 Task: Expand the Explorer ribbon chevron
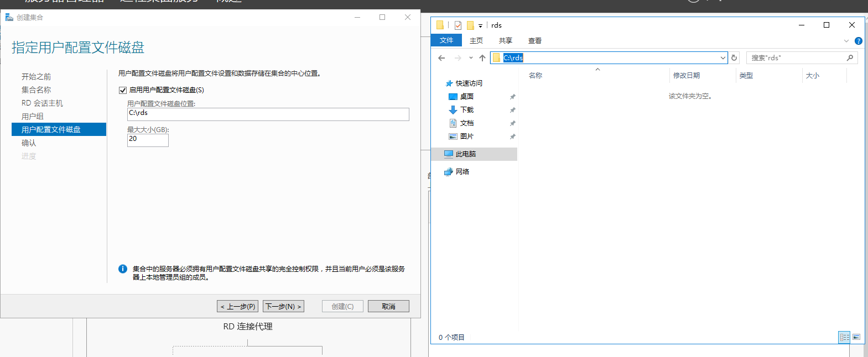click(846, 41)
